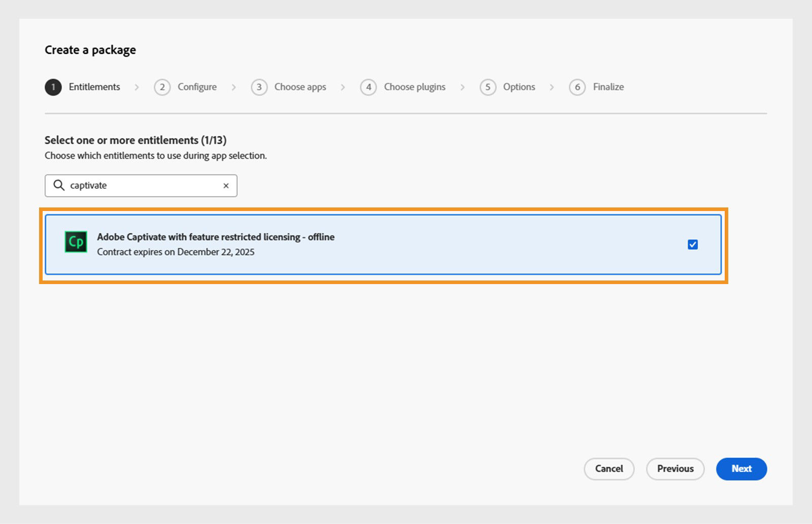Click the step 1 Entitlements circle icon
The image size is (812, 524).
pos(53,87)
